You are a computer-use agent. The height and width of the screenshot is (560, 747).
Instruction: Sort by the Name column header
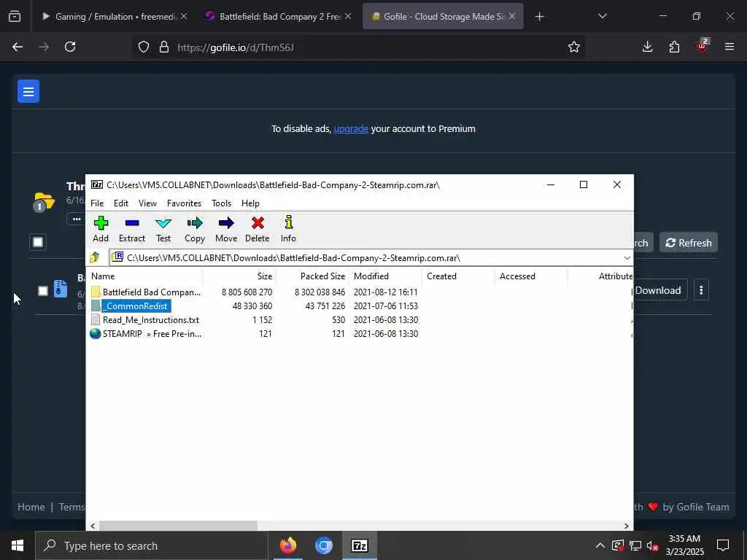click(x=145, y=276)
